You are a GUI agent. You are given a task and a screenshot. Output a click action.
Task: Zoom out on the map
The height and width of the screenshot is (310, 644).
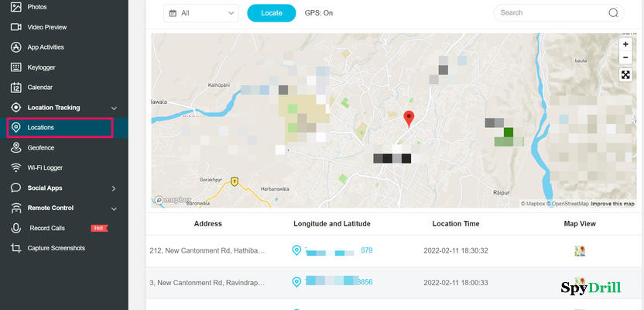[x=625, y=58]
